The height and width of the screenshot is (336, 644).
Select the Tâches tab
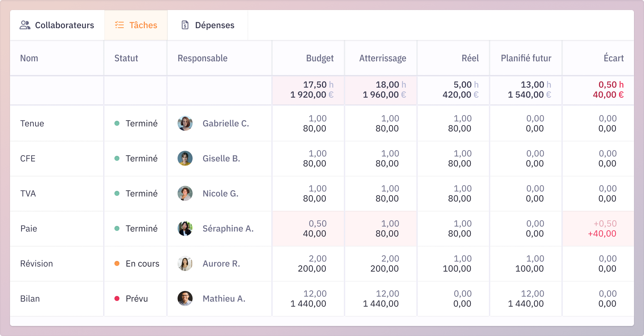[x=136, y=25]
